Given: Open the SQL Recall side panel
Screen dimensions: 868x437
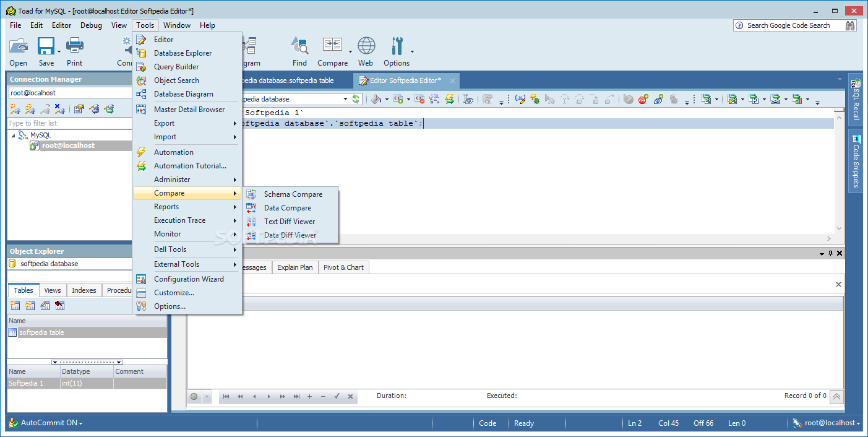Looking at the screenshot, I should click(x=856, y=99).
